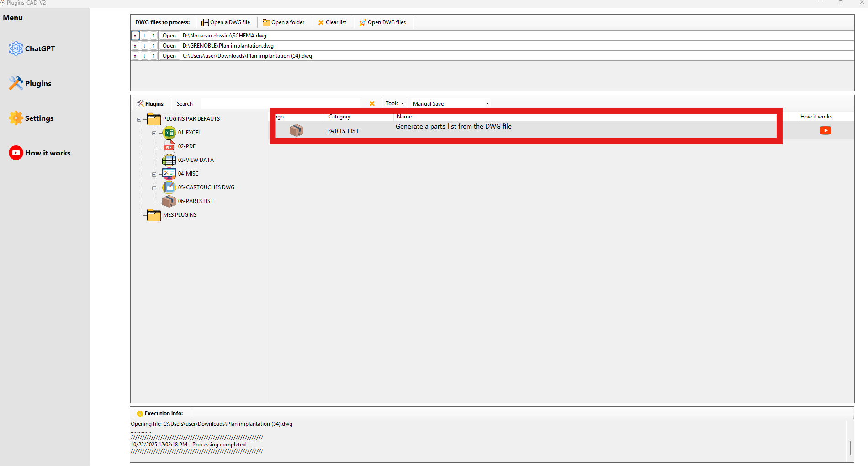Click the How it works YouTube icon in sidebar

(16, 153)
